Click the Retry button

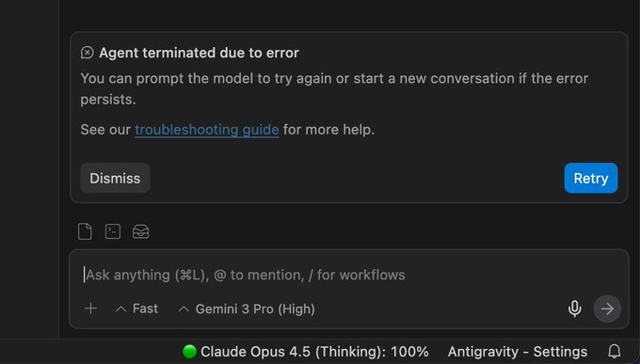pos(591,179)
